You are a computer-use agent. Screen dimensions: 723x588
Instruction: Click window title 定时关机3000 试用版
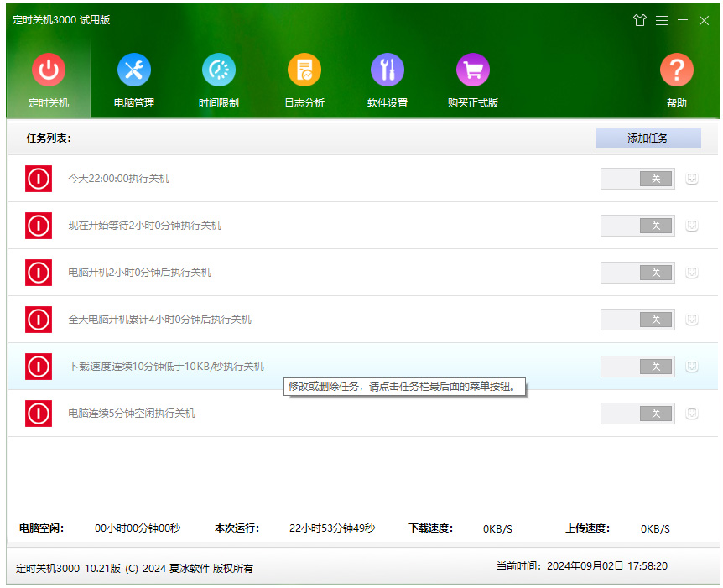tap(61, 20)
